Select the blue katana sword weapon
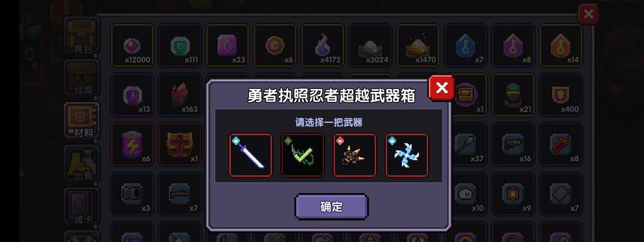This screenshot has height=242, width=644. point(251,155)
